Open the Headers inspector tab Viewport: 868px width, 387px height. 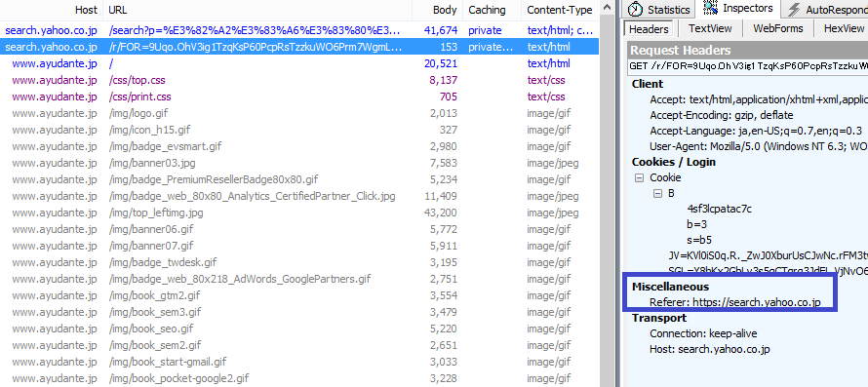[650, 29]
